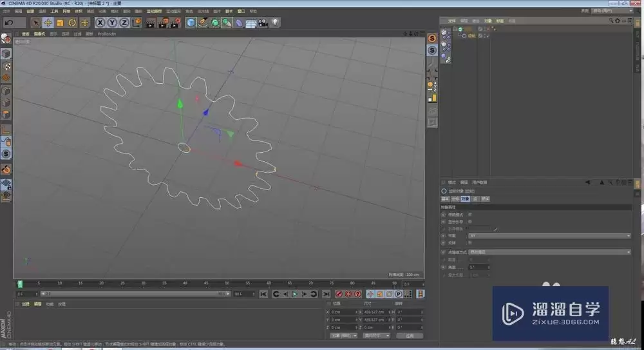Toggle first checkbox under 对象属性
The height and width of the screenshot is (350, 644).
(x=470, y=214)
